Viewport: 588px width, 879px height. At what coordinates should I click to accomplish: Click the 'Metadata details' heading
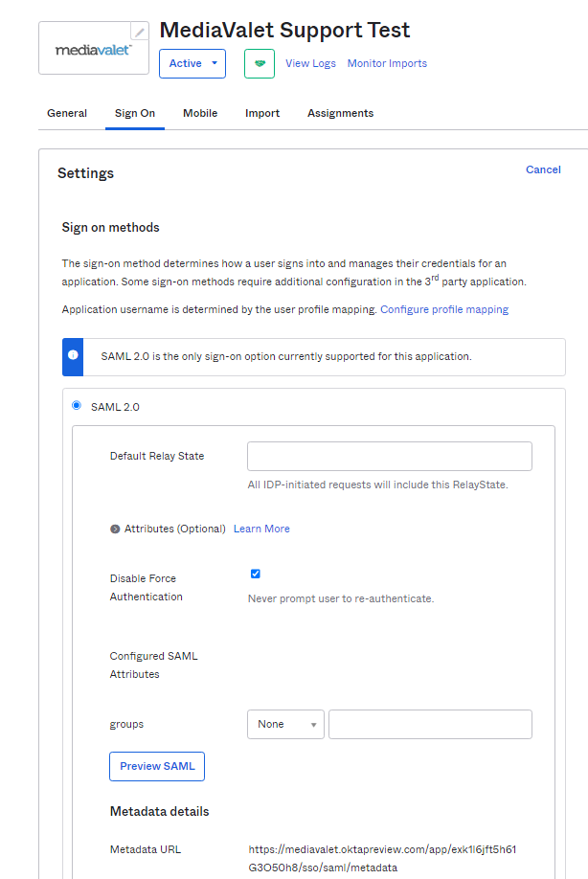[159, 811]
